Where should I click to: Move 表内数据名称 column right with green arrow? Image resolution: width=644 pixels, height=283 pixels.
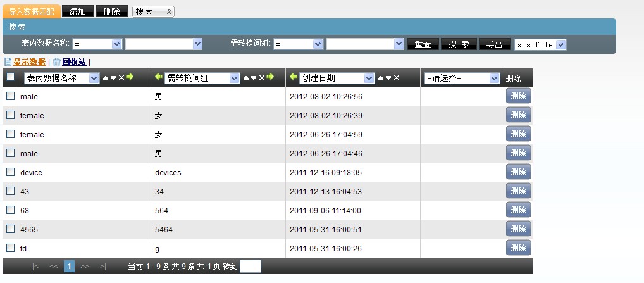[130, 77]
